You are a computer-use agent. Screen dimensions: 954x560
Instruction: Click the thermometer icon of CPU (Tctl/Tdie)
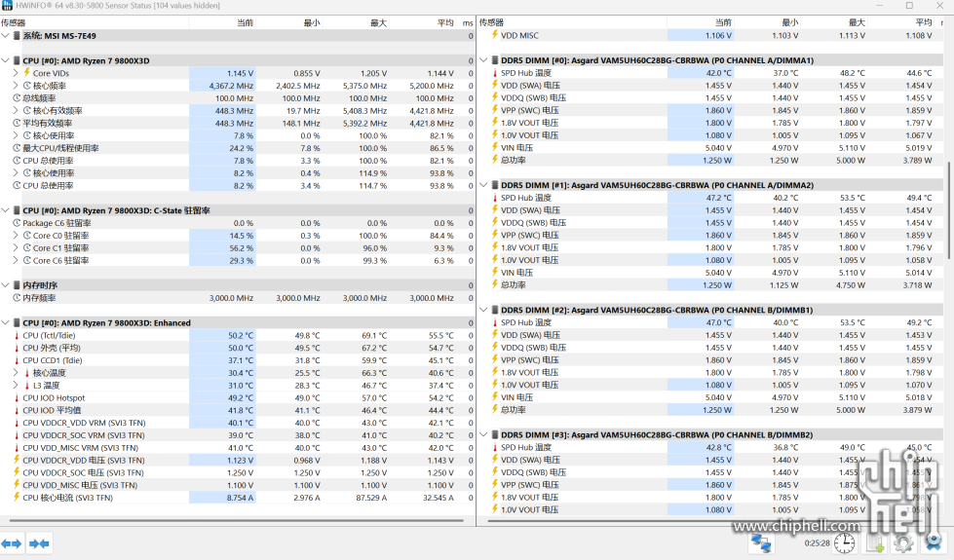[x=17, y=336]
